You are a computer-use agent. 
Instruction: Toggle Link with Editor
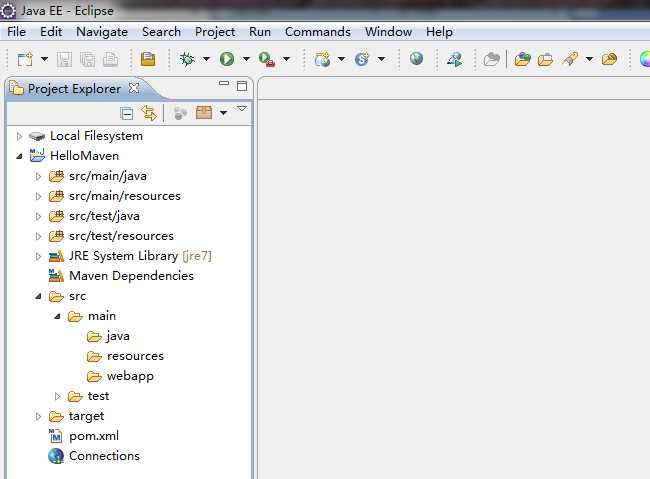click(149, 113)
